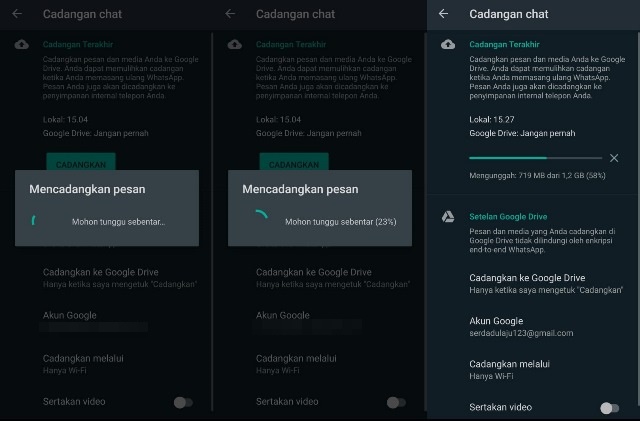
Task: Open Akun Google serdadulaju123@gmail.com setting
Action: [x=521, y=327]
